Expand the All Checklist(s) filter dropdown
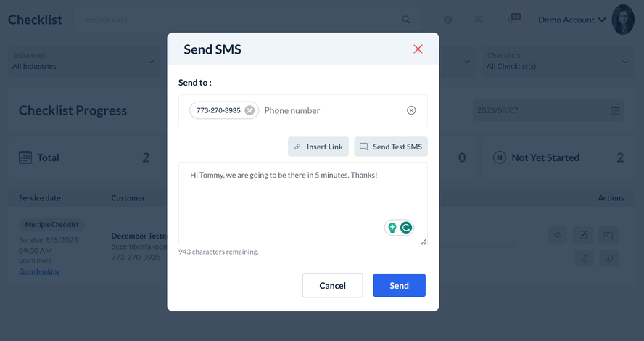The image size is (644, 341). (556, 62)
